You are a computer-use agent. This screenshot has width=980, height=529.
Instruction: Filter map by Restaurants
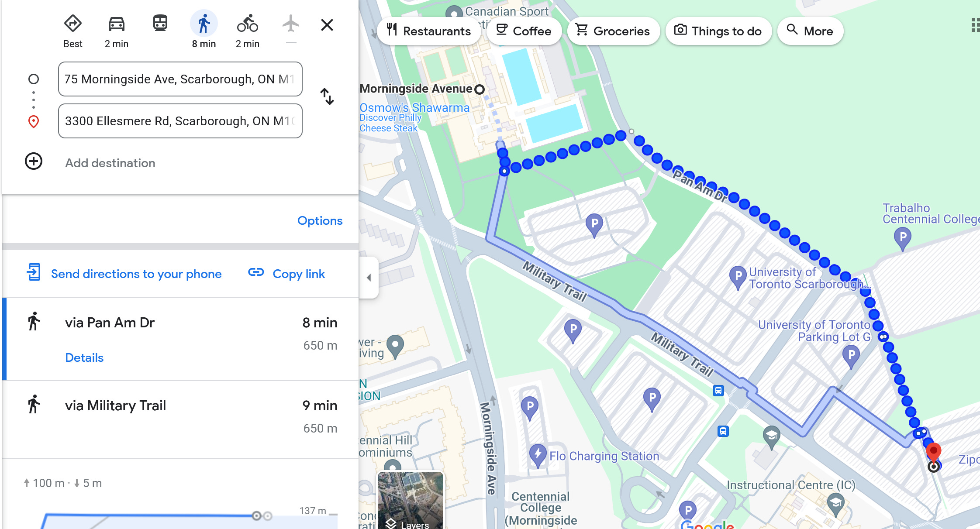coord(429,31)
